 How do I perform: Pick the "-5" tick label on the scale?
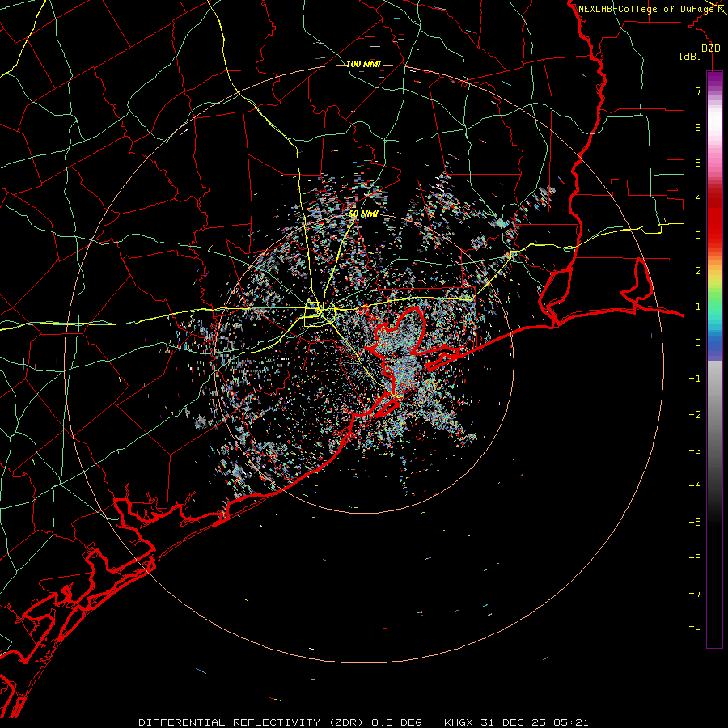click(695, 523)
